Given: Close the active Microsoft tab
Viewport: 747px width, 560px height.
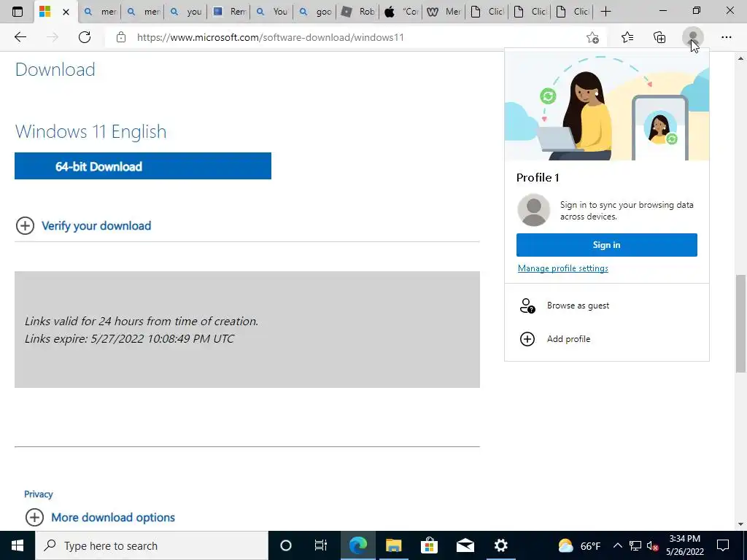Looking at the screenshot, I should (66, 12).
